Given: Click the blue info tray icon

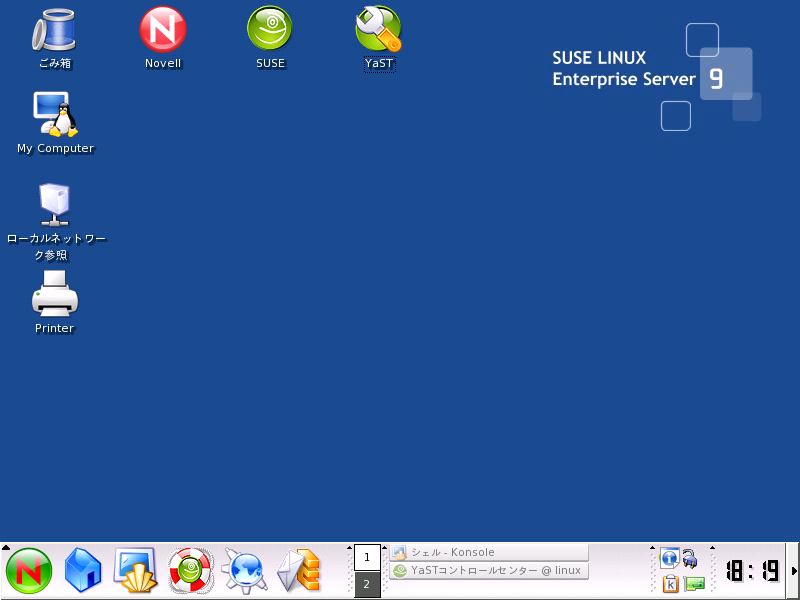Looking at the screenshot, I should pyautogui.click(x=669, y=558).
